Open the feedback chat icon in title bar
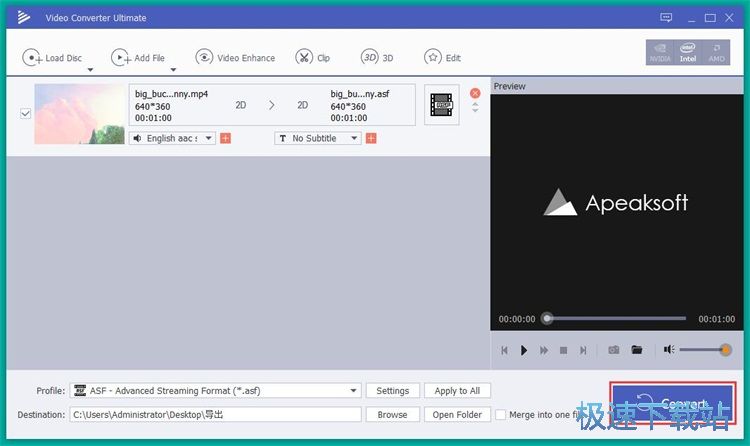750x446 pixels. point(666,18)
